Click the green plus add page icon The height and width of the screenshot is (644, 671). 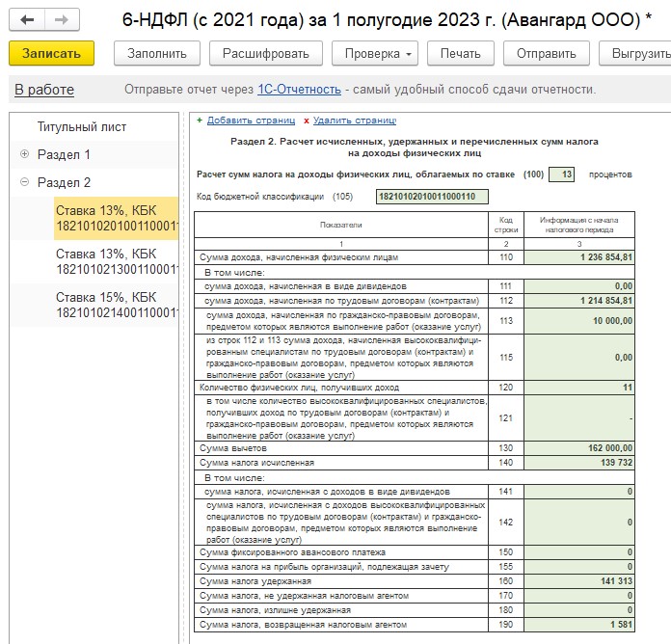[200, 121]
